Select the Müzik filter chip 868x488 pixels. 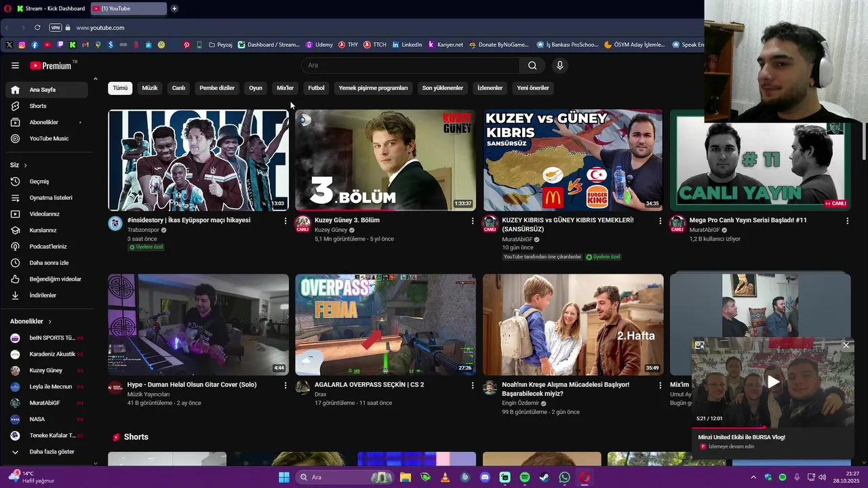[150, 88]
